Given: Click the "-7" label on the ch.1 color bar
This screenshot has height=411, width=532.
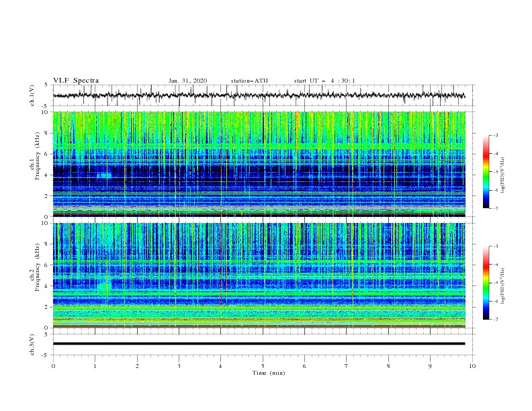Looking at the screenshot, I should click(496, 208).
